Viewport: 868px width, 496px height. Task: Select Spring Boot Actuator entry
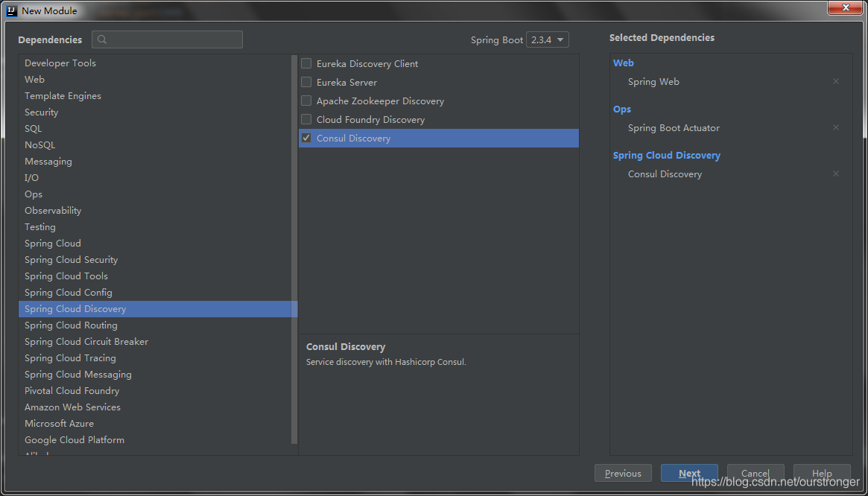[x=674, y=128]
